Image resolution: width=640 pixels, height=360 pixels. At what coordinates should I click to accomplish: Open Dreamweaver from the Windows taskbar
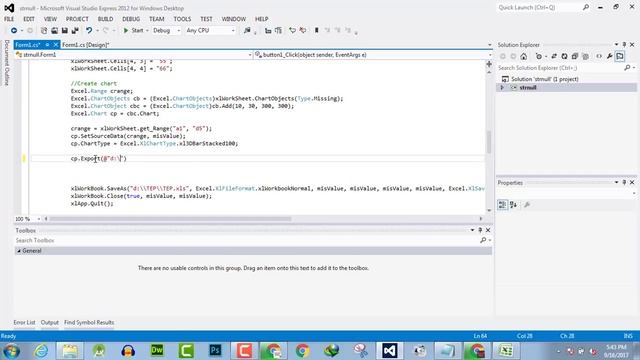[157, 351]
